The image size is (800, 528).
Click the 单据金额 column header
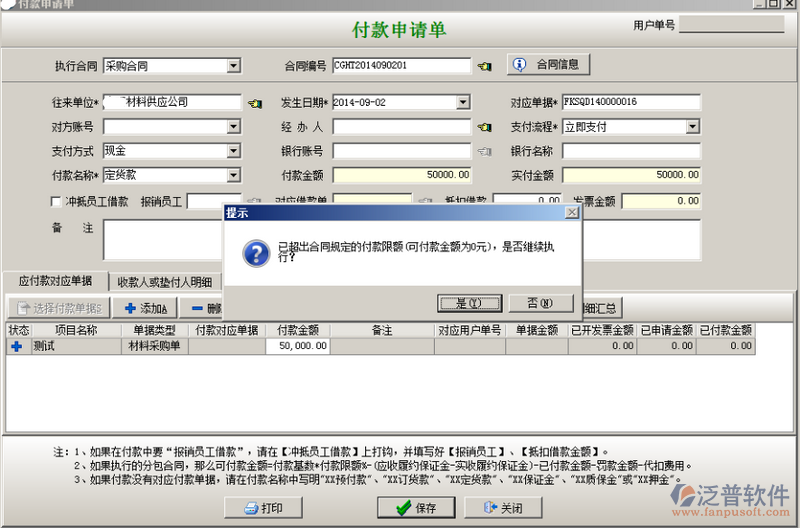537,331
